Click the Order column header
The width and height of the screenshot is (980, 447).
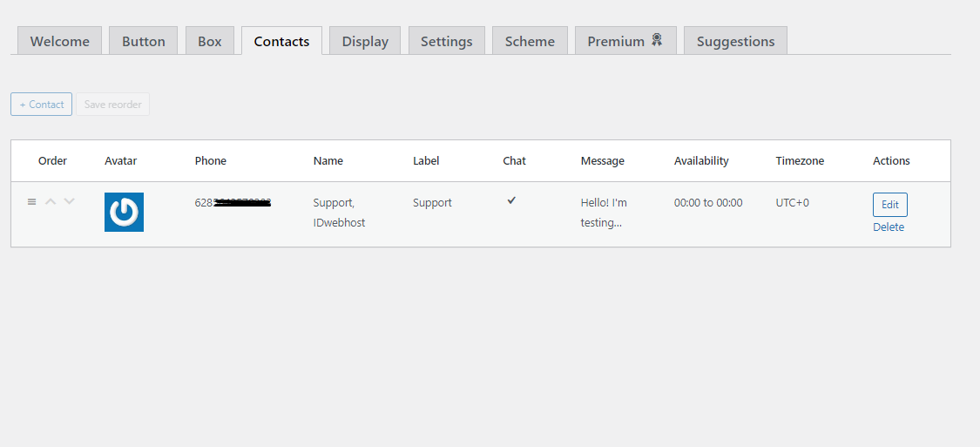tap(52, 160)
